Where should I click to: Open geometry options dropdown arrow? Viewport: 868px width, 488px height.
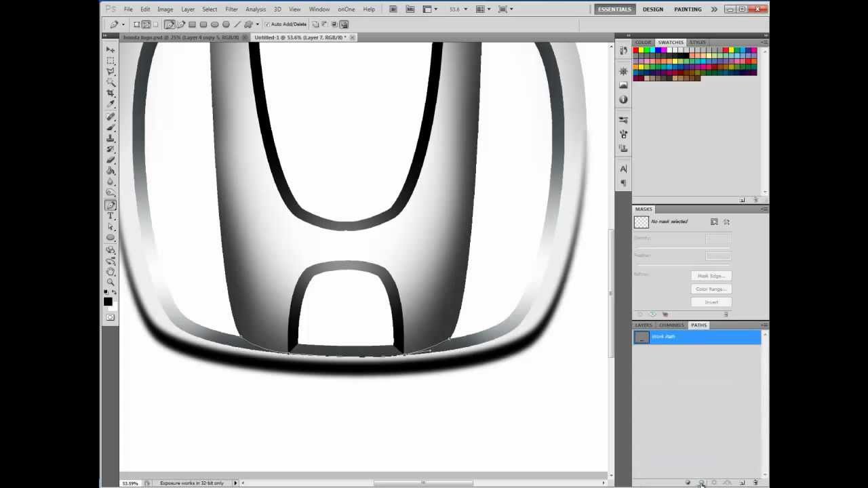pyautogui.click(x=258, y=24)
